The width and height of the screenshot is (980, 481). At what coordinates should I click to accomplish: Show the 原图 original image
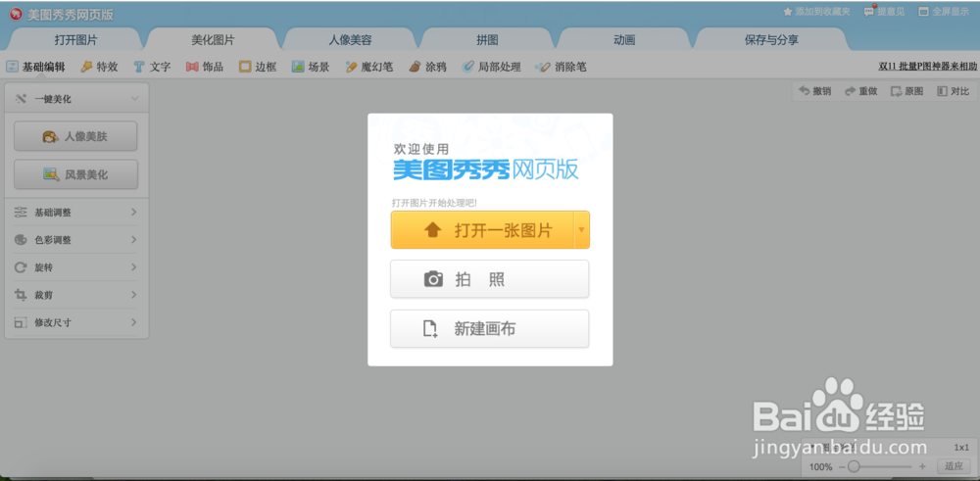(906, 91)
